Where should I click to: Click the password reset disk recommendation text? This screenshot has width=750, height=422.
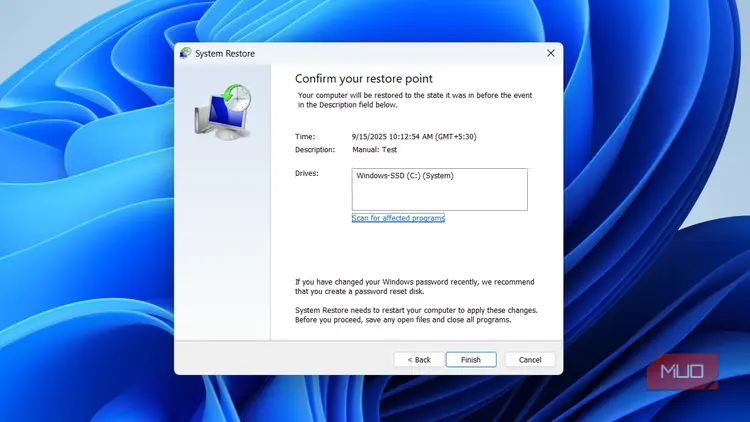pos(415,287)
